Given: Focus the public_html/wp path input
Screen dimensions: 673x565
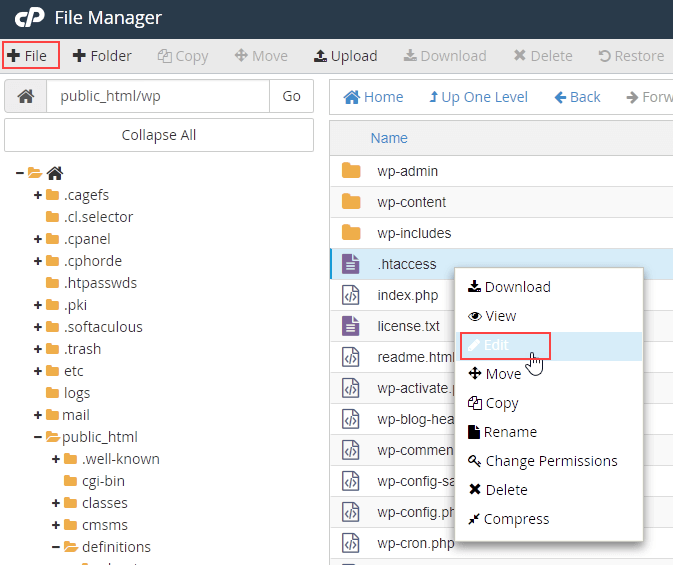Looking at the screenshot, I should click(158, 96).
